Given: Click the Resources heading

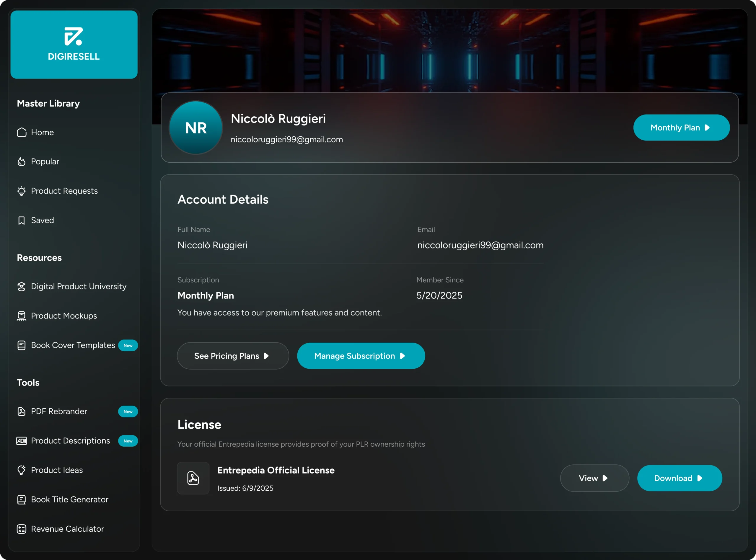Looking at the screenshot, I should tap(39, 258).
